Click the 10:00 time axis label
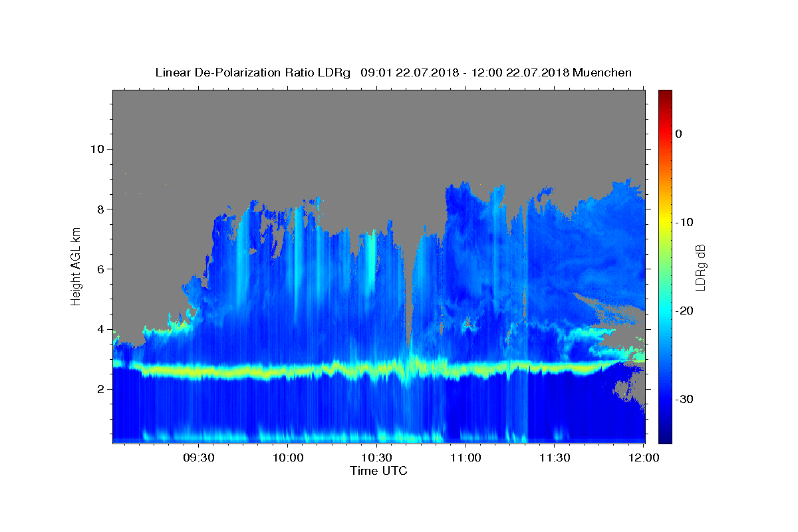This screenshot has width=798, height=532. (x=287, y=458)
